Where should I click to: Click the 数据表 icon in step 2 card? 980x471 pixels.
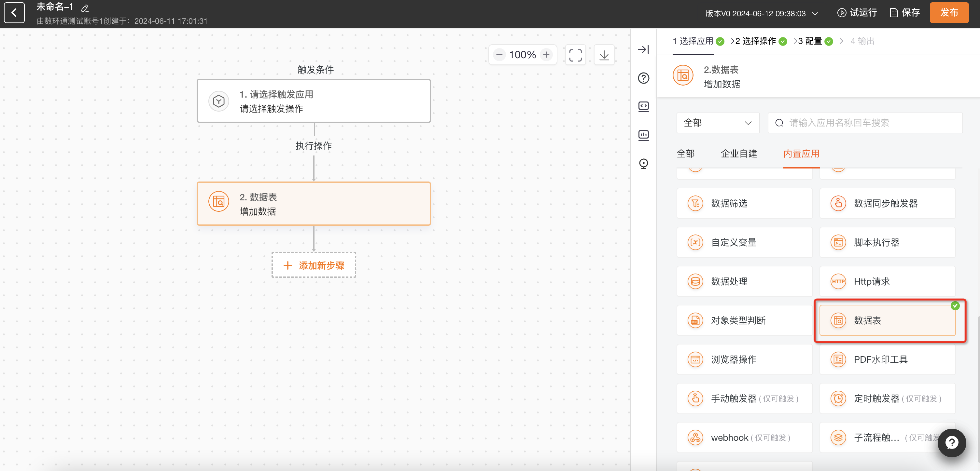click(219, 201)
